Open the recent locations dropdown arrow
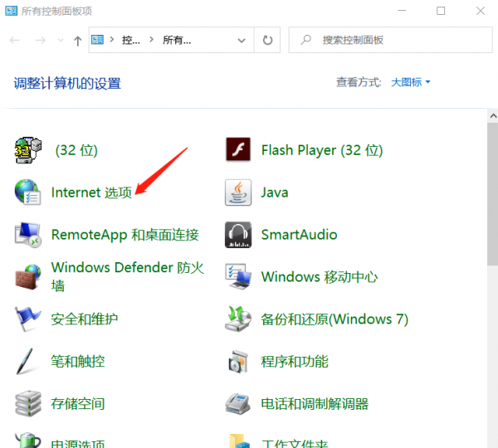Screen dimensions: 498x448 coord(60,41)
